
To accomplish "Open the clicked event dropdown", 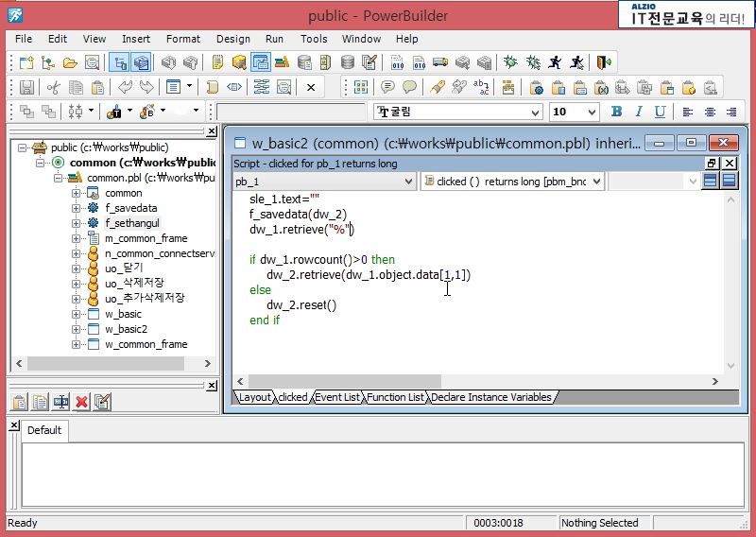I will (x=597, y=182).
